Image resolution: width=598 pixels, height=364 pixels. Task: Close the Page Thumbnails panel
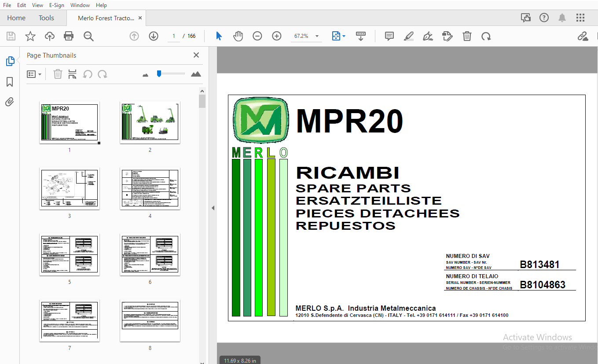196,55
